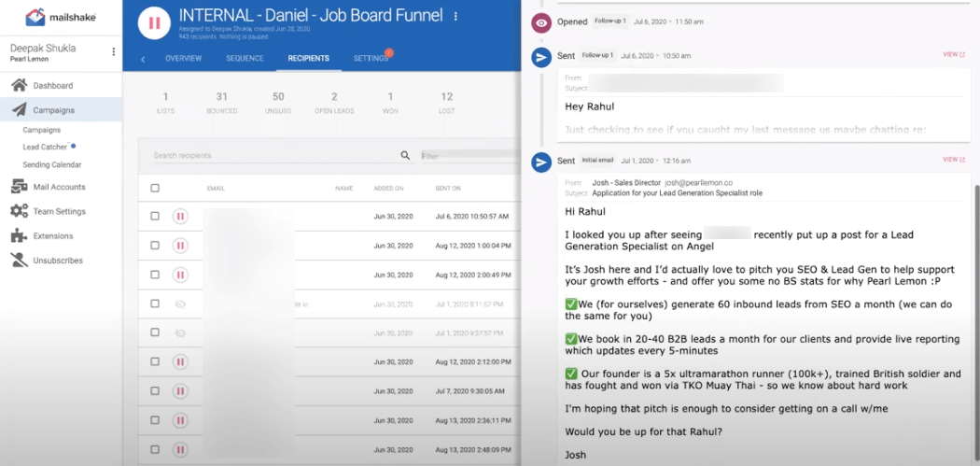980x466 pixels.
Task: Check the box for Jul 1, 2020 9:11:57 PM row
Action: coord(155,304)
